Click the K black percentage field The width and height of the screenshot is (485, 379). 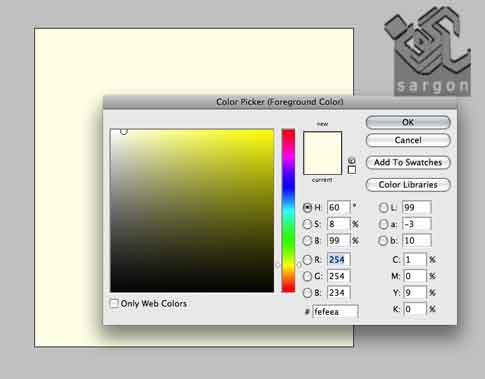click(415, 309)
